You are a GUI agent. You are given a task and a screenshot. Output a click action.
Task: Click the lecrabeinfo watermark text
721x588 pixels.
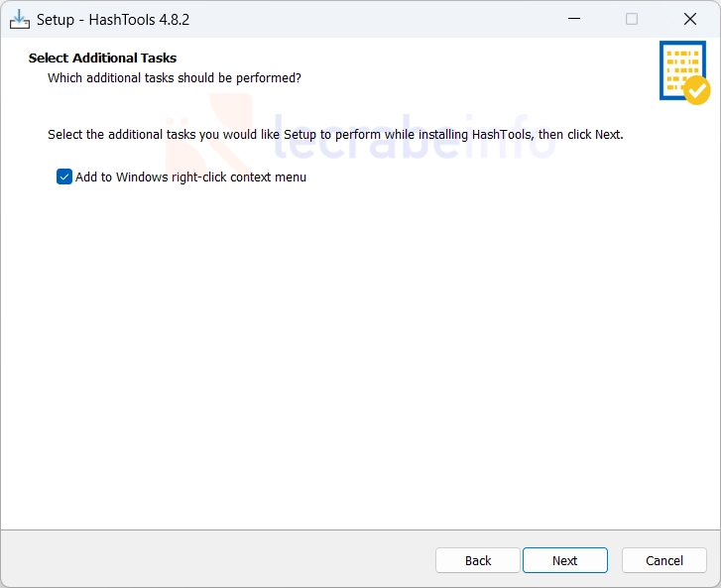point(414,137)
